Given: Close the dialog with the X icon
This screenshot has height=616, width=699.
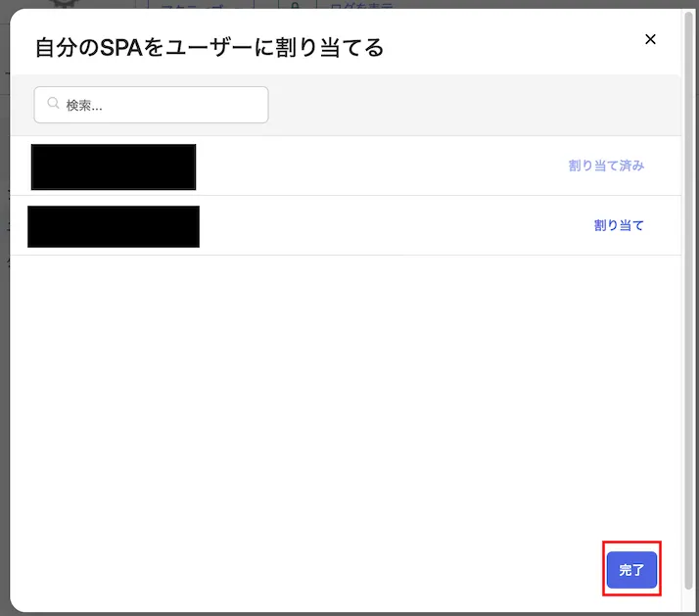Looking at the screenshot, I should pyautogui.click(x=650, y=39).
